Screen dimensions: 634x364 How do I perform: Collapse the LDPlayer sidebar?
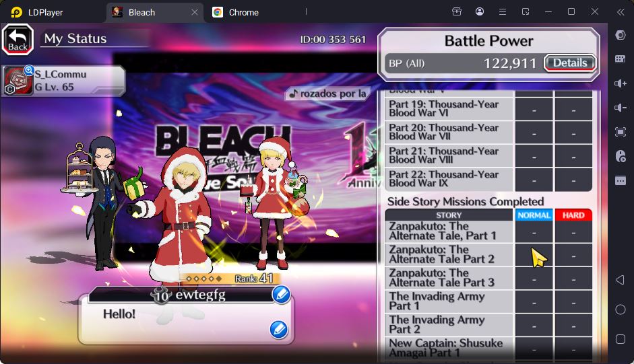click(621, 11)
